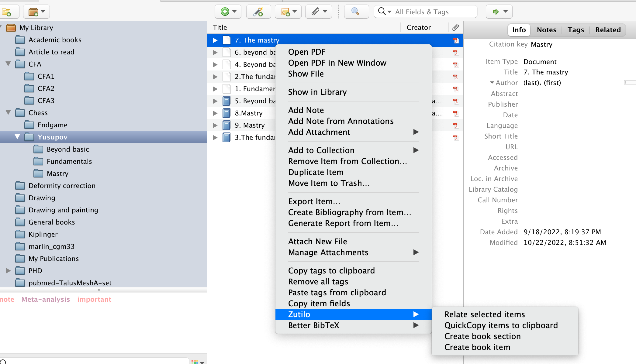
Task: Open the colored tag selector options menu
Action: click(198, 362)
